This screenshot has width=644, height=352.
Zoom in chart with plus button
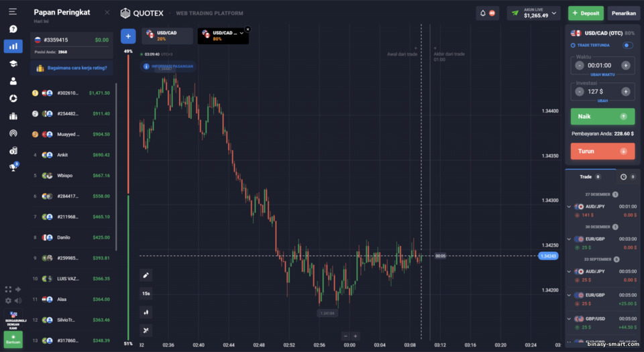pos(356,336)
